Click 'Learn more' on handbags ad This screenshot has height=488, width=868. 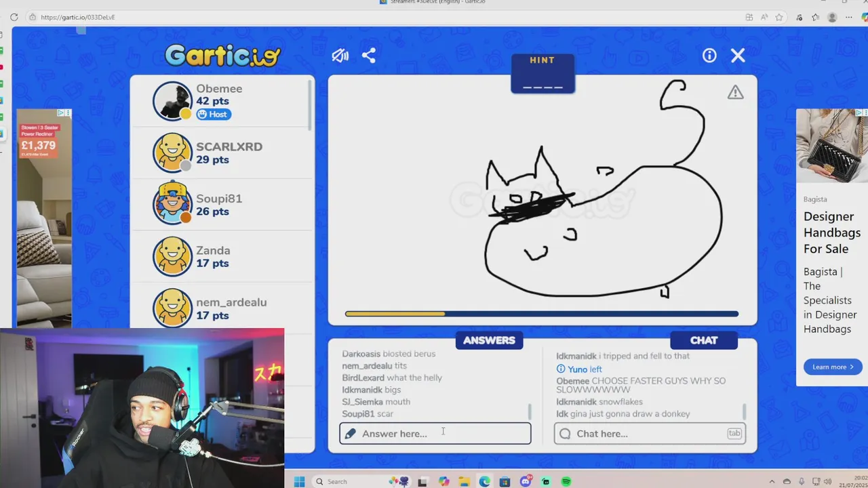pyautogui.click(x=833, y=367)
